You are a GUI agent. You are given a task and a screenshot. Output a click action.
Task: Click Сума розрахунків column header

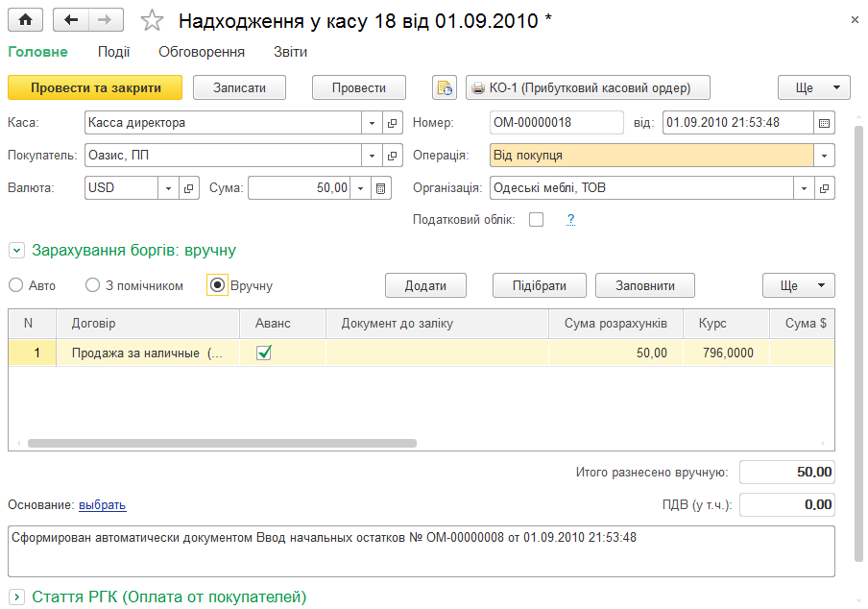pyautogui.click(x=615, y=324)
